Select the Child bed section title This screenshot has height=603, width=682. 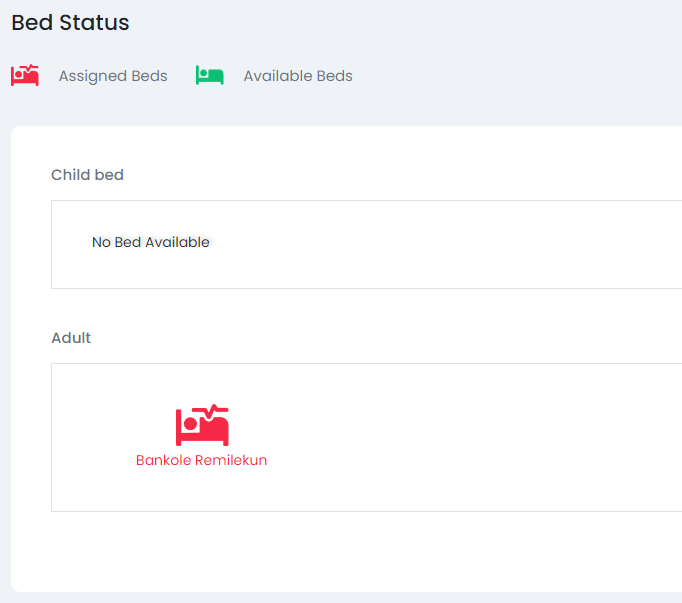point(87,175)
